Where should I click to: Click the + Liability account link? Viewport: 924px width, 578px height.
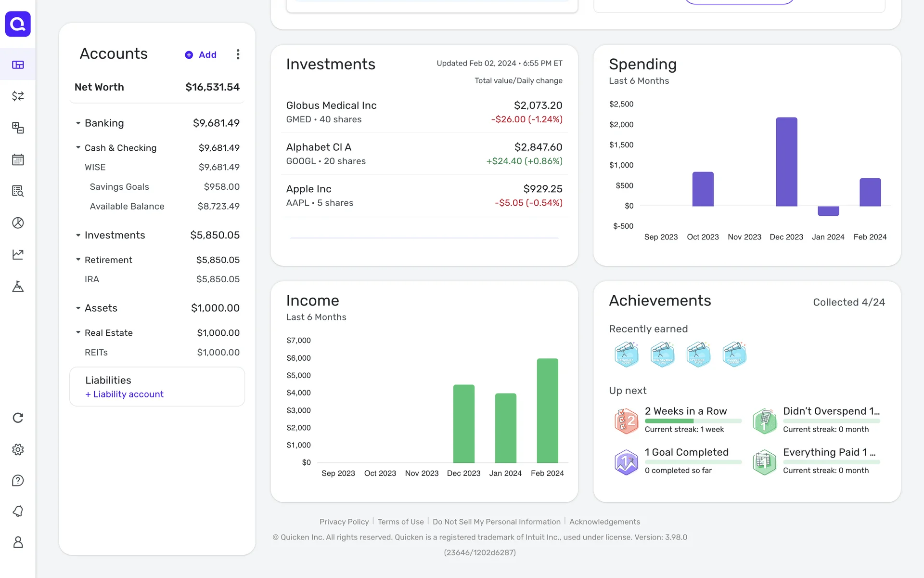[125, 394]
